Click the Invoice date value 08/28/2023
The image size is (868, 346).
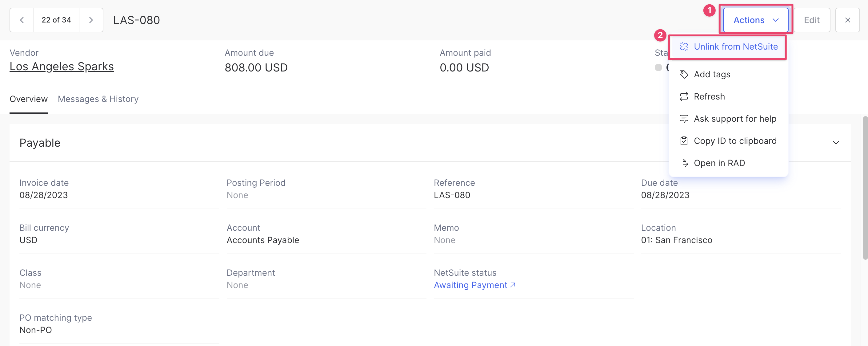pos(43,195)
